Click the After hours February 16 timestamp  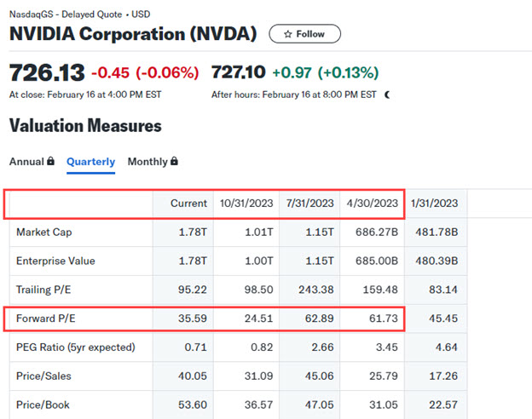click(294, 95)
